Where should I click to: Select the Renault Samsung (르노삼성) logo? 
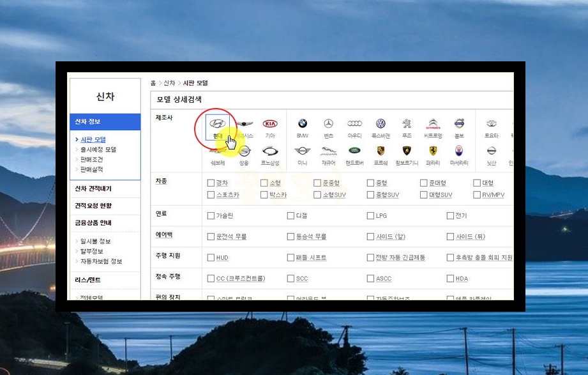pos(270,151)
